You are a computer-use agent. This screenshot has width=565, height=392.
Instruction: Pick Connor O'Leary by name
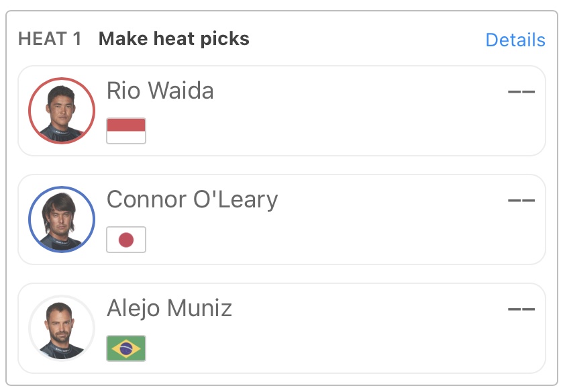pos(192,199)
